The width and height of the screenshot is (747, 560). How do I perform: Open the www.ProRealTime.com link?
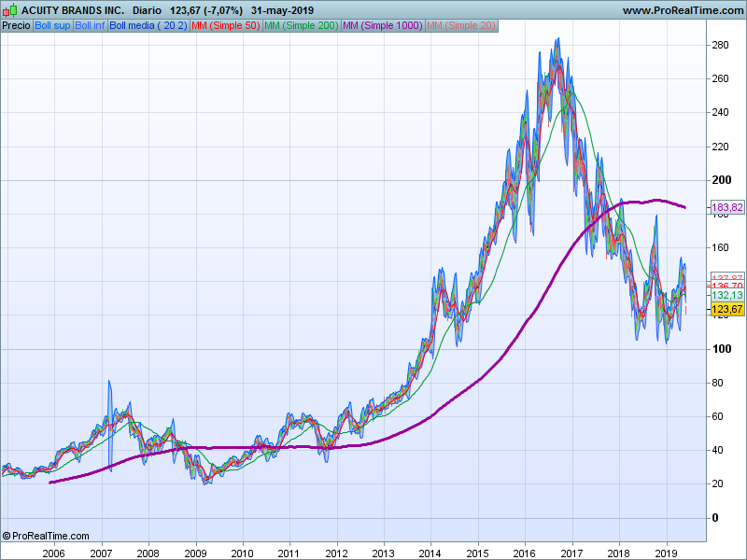click(684, 10)
